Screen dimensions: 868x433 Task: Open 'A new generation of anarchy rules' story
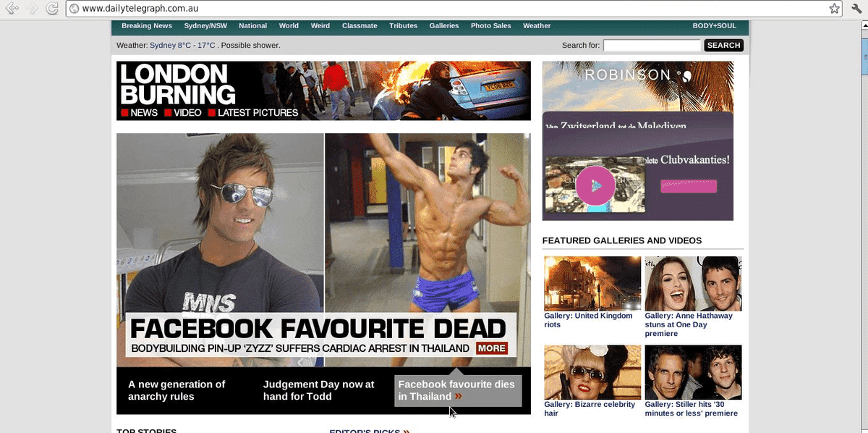click(x=176, y=390)
